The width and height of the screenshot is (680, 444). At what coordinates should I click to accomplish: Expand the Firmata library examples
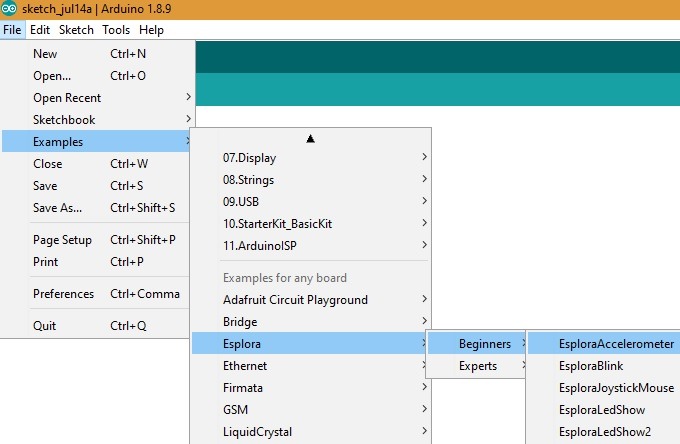click(x=311, y=388)
